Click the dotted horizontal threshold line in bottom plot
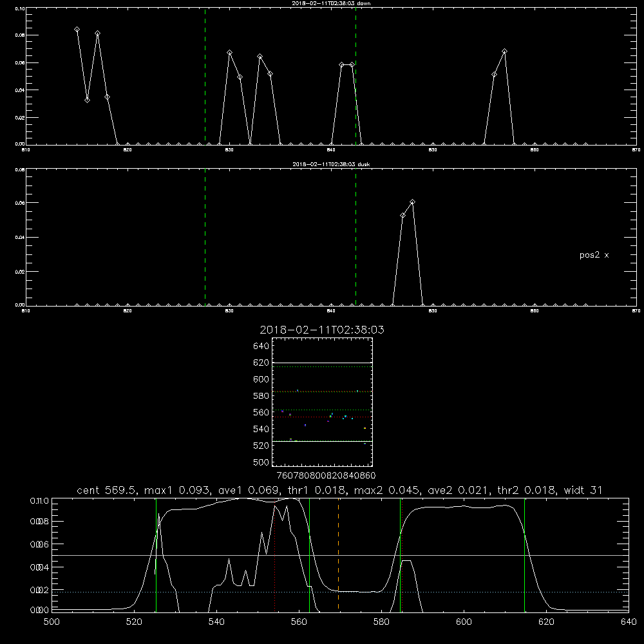Viewport: 644px width, 644px height. pos(340,592)
